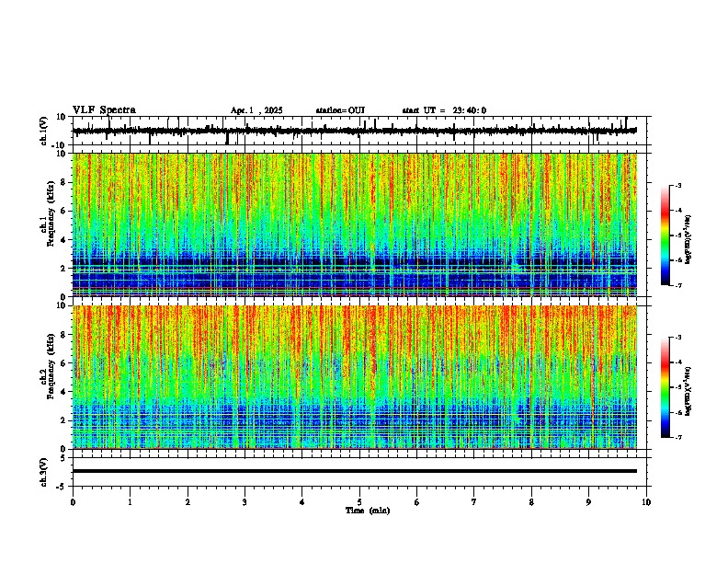Click the ch.1 waveform voltage trace panel
The image size is (728, 563).
pyautogui.click(x=361, y=131)
